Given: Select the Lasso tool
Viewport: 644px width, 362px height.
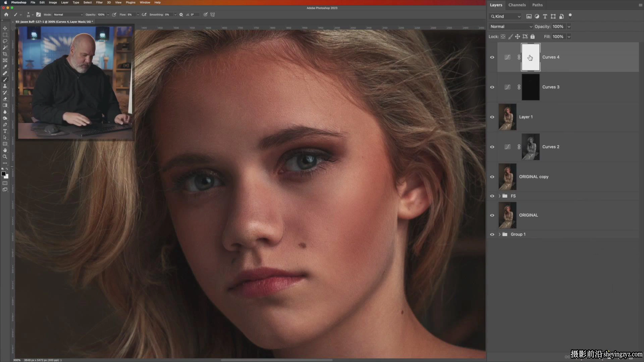Looking at the screenshot, I should (x=5, y=41).
